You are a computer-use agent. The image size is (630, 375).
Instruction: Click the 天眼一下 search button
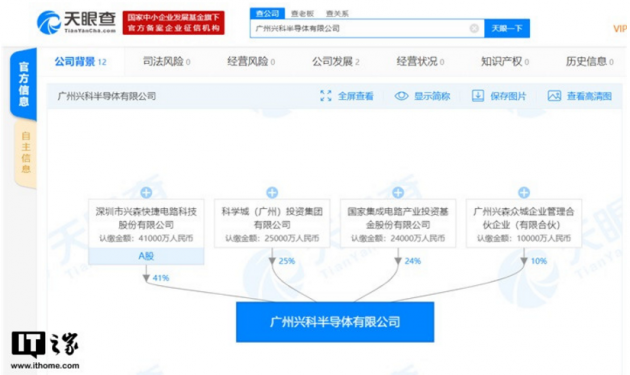pyautogui.click(x=507, y=28)
